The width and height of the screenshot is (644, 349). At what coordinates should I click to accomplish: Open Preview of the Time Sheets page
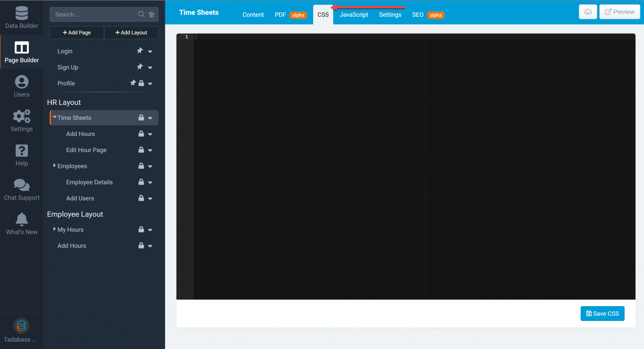(619, 11)
